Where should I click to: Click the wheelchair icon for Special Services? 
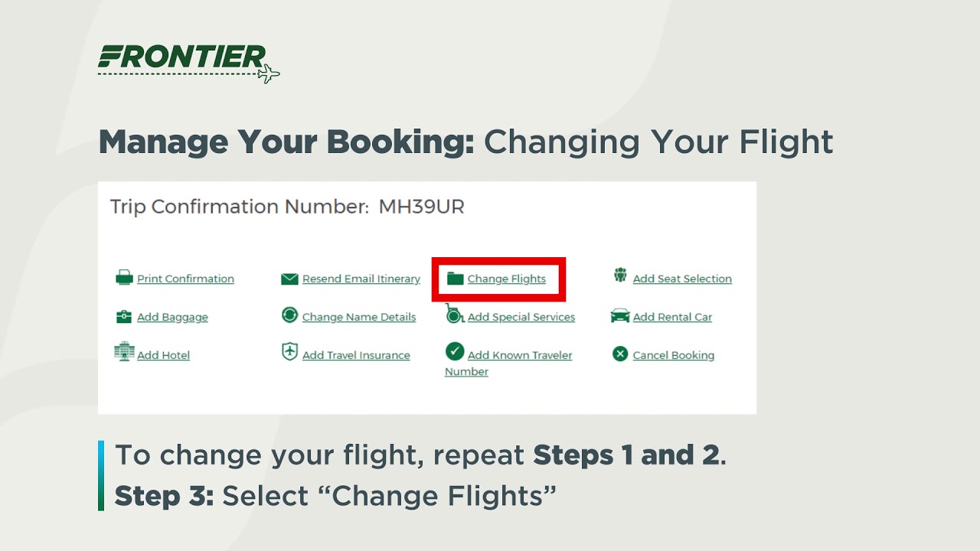[x=454, y=314]
